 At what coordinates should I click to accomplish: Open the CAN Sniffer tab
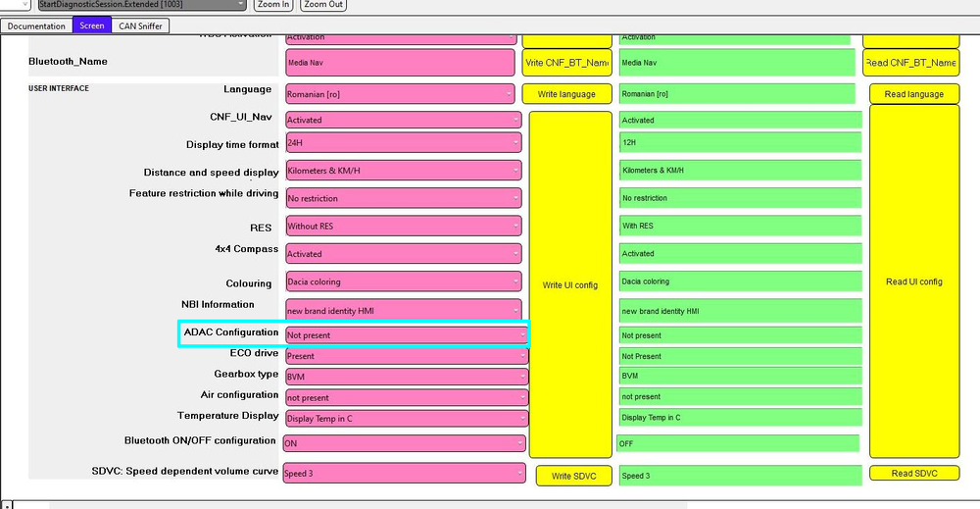[x=141, y=25]
